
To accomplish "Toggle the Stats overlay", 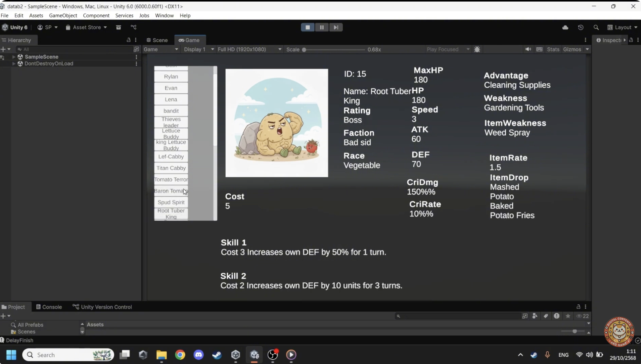I will [x=553, y=50].
